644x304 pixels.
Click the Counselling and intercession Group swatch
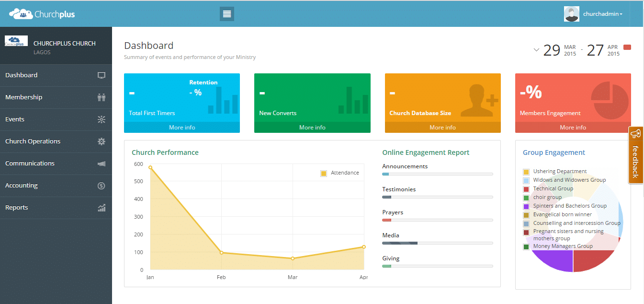[526, 223]
